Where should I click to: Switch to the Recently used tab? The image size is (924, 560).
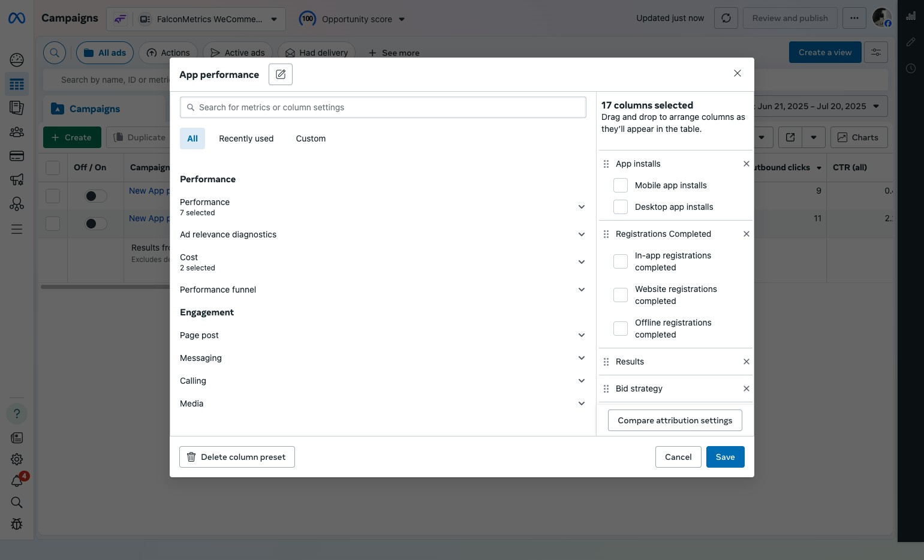(x=246, y=139)
